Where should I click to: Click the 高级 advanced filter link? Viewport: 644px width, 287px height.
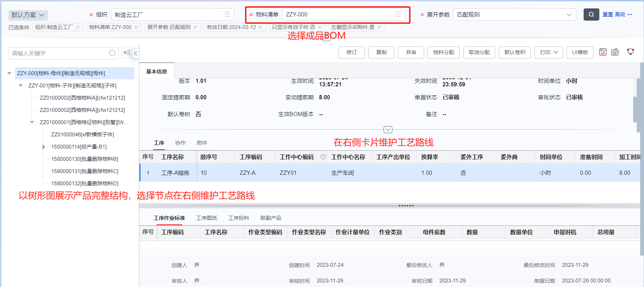pos(620,15)
